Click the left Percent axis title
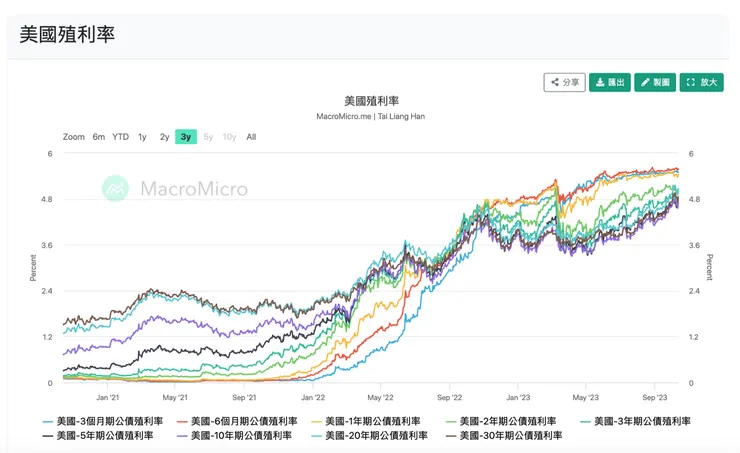 (x=33, y=268)
